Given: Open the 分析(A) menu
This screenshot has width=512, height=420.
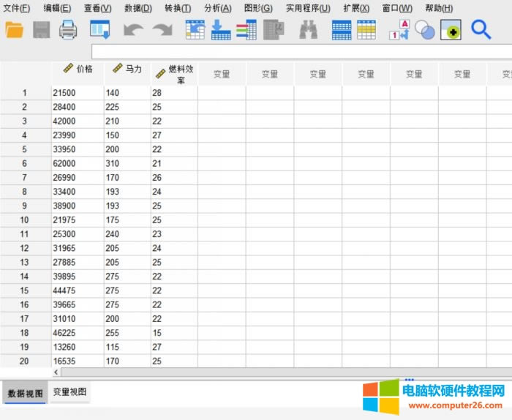Looking at the screenshot, I should [218, 8].
